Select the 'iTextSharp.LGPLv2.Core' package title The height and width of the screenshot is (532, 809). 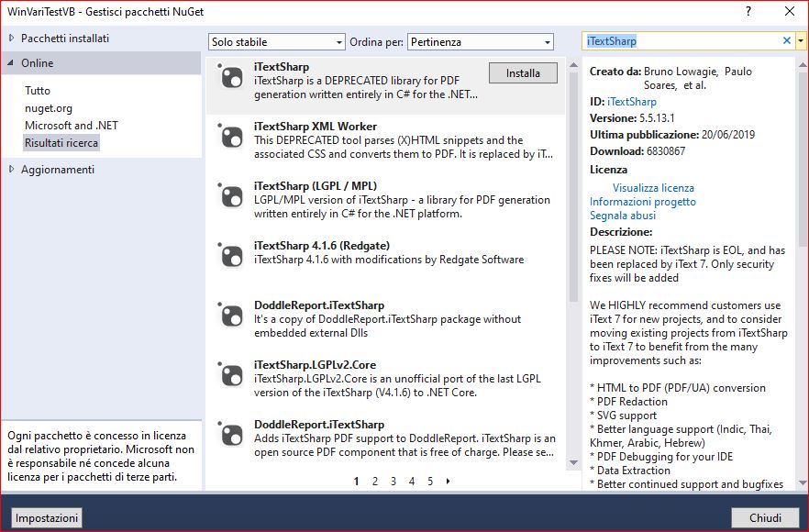[315, 365]
